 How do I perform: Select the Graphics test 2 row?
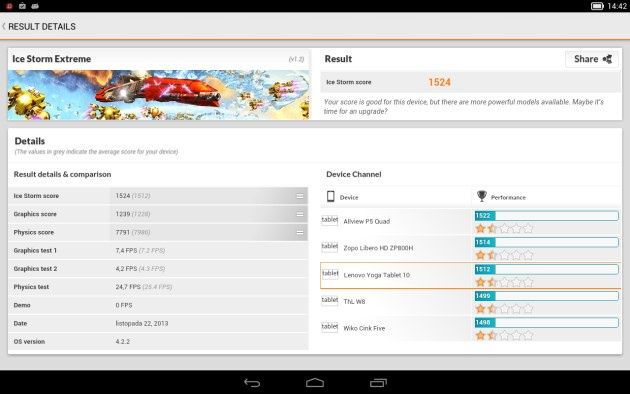158,269
